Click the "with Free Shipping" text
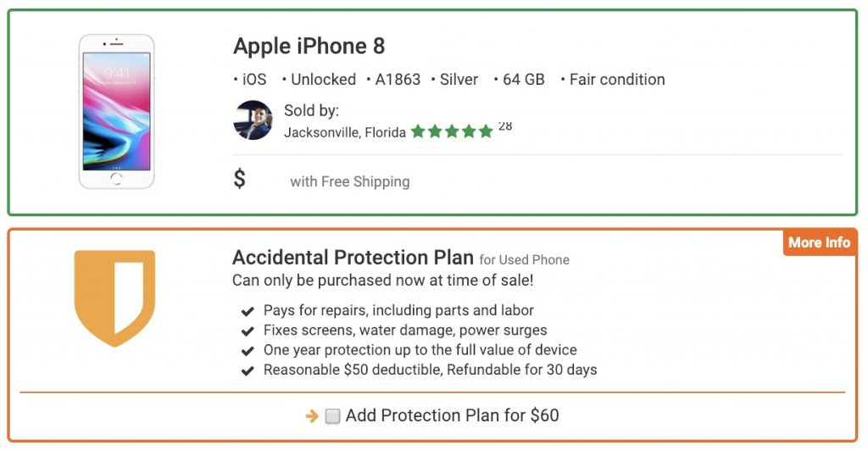 pos(350,181)
